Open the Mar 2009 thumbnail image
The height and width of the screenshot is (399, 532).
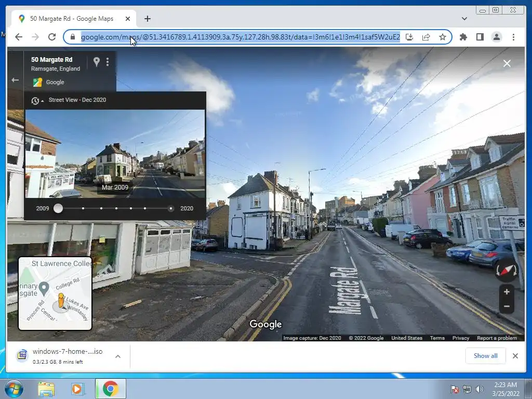coord(115,154)
